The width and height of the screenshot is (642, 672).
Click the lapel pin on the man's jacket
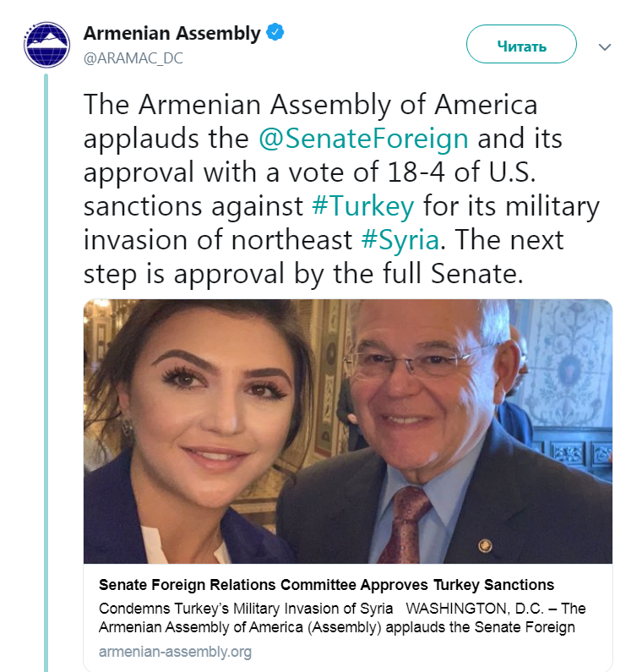(x=484, y=545)
